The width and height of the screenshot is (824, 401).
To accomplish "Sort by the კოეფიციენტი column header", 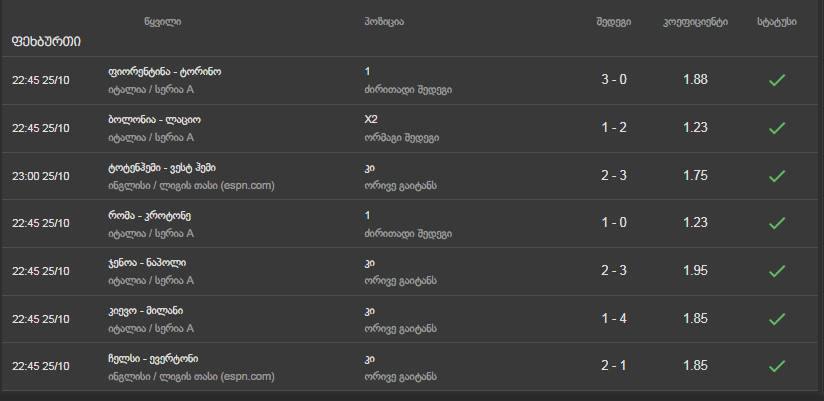I will coord(695,22).
